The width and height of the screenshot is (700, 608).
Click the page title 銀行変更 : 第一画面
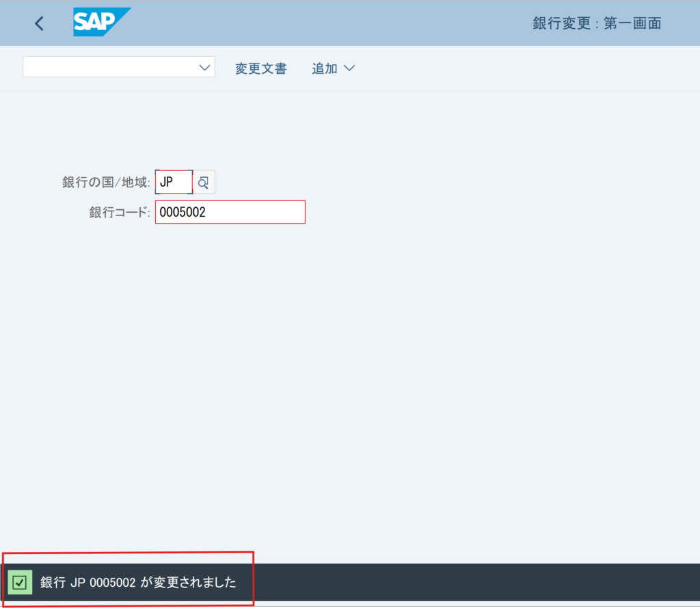(597, 23)
